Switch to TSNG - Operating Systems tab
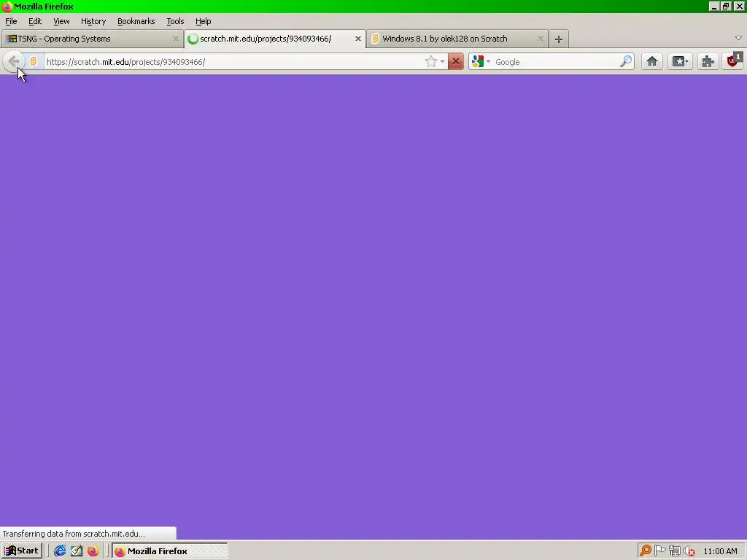 (x=92, y=39)
